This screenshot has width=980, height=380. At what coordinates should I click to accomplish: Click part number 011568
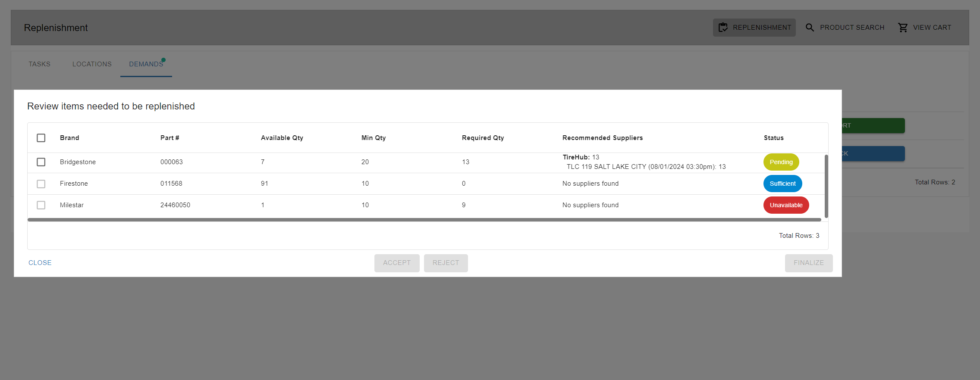(x=171, y=184)
